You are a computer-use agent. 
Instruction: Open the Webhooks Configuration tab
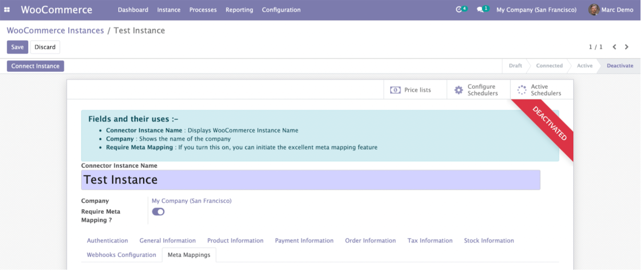coord(121,255)
